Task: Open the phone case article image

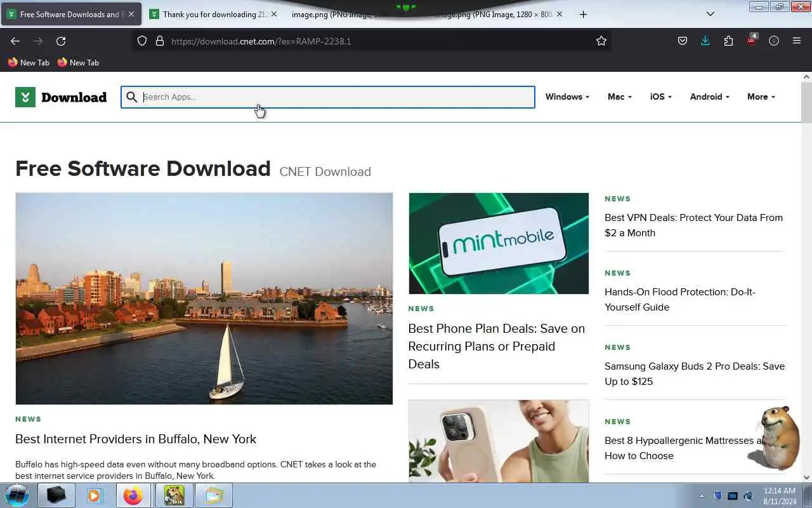Action: click(x=499, y=441)
